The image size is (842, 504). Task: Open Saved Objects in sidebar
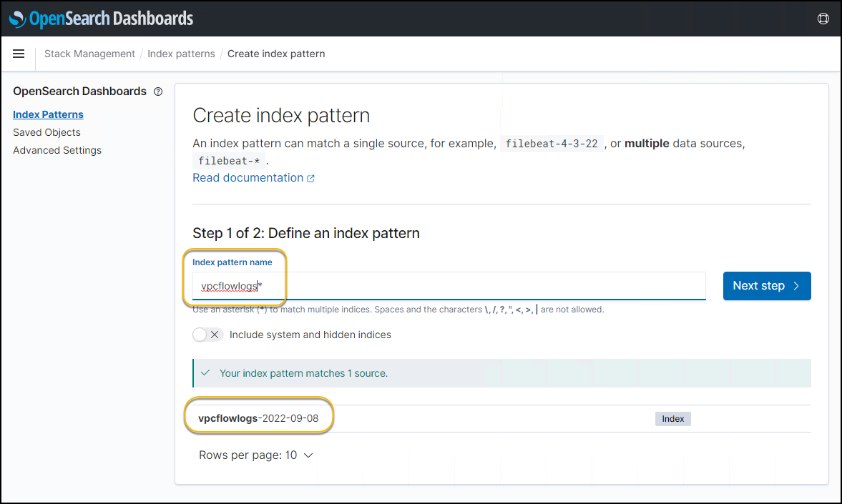(46, 132)
